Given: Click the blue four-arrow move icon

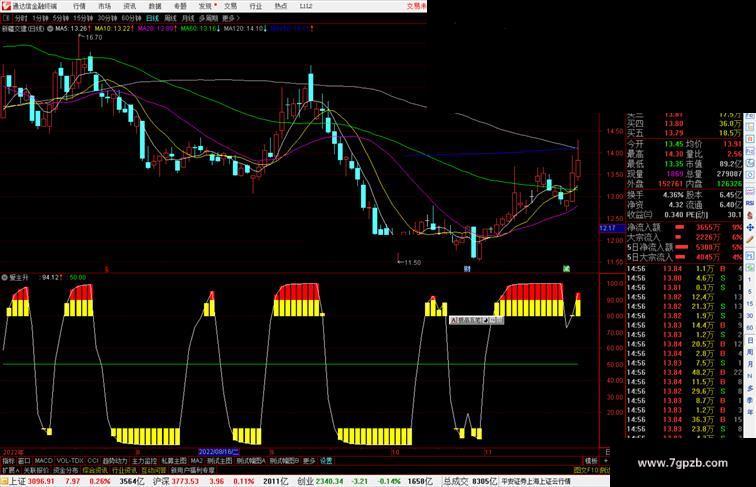Looking at the screenshot, I should point(750,228).
